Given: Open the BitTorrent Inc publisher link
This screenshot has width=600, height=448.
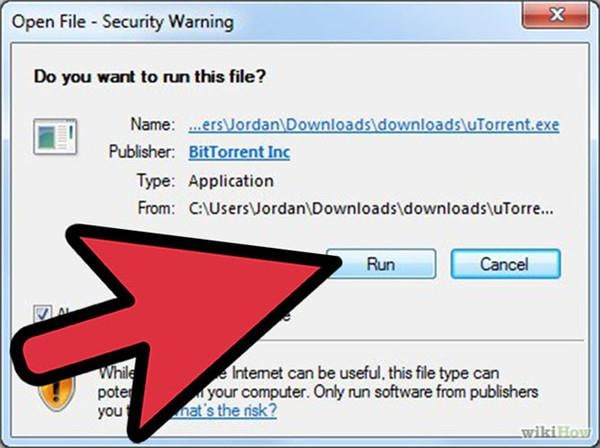Looking at the screenshot, I should [239, 152].
